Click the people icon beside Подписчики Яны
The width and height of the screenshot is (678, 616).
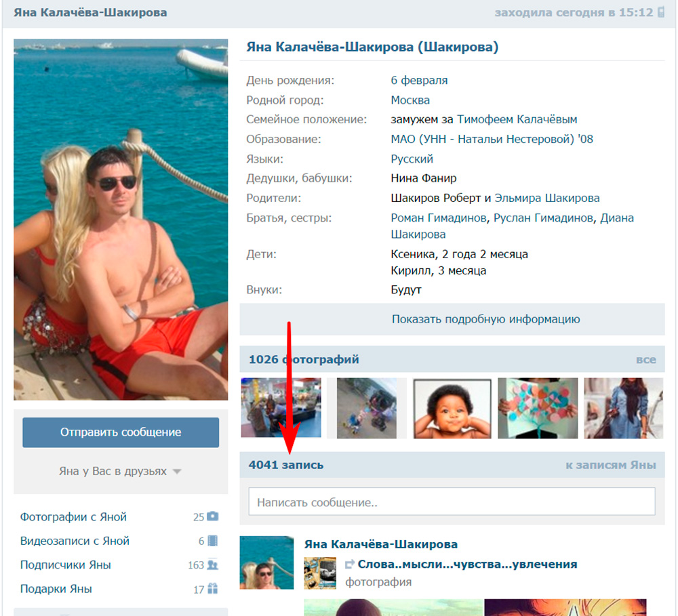(213, 564)
